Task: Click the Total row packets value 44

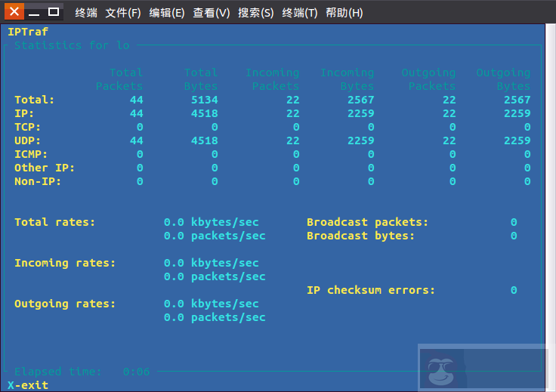Action: pyautogui.click(x=137, y=100)
